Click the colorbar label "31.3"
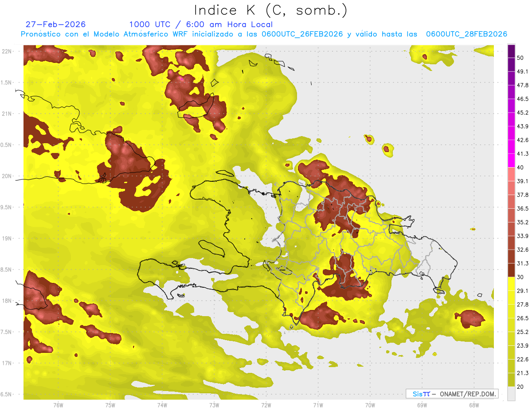This screenshot has height=411, width=532. point(523,263)
